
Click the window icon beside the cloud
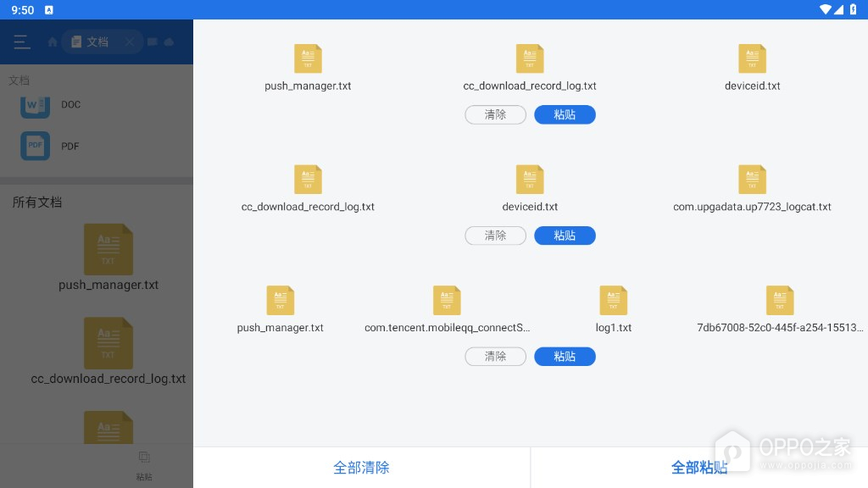(153, 42)
